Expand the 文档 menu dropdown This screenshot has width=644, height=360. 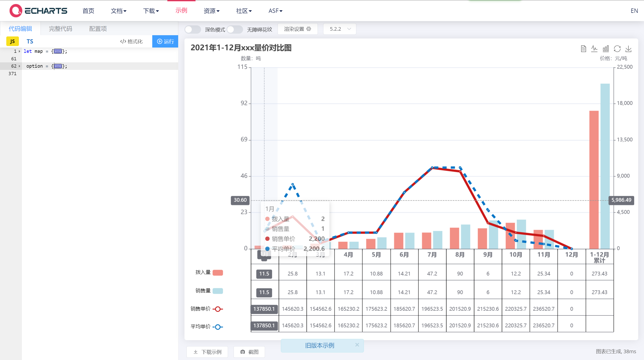(118, 11)
